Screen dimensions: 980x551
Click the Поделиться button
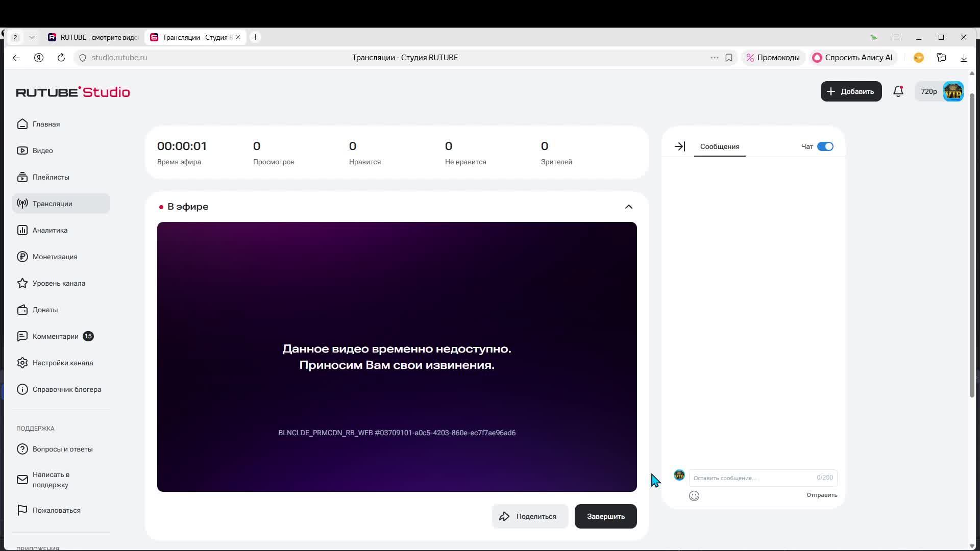coord(530,516)
